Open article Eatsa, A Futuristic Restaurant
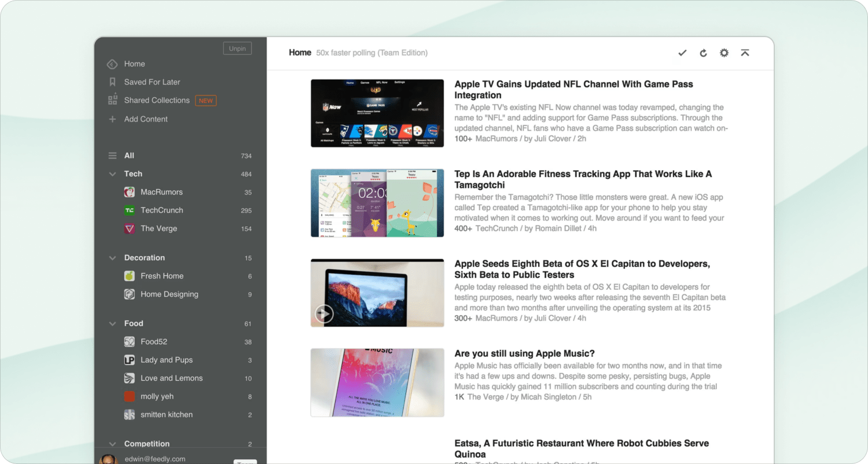Image resolution: width=868 pixels, height=464 pixels. coord(582,449)
